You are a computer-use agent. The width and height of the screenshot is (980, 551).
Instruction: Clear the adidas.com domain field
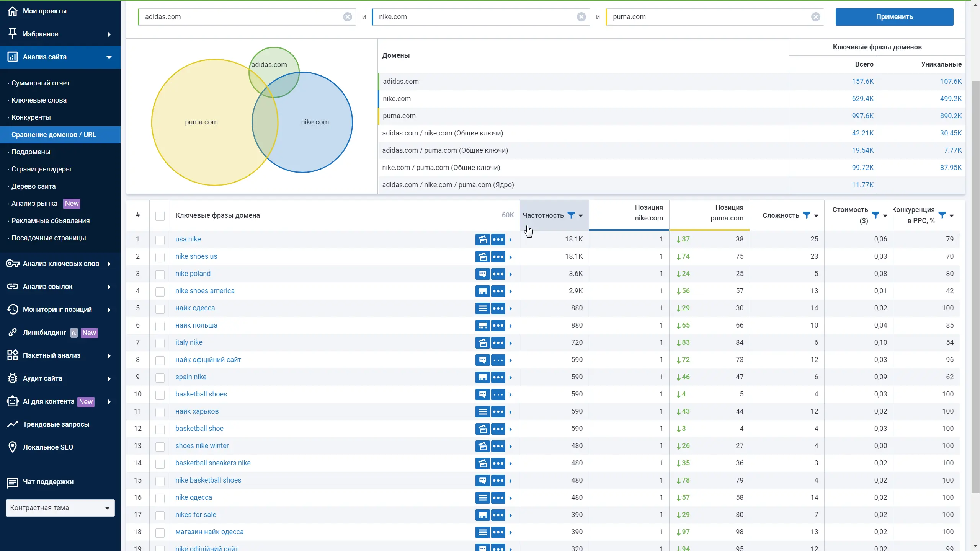click(347, 17)
